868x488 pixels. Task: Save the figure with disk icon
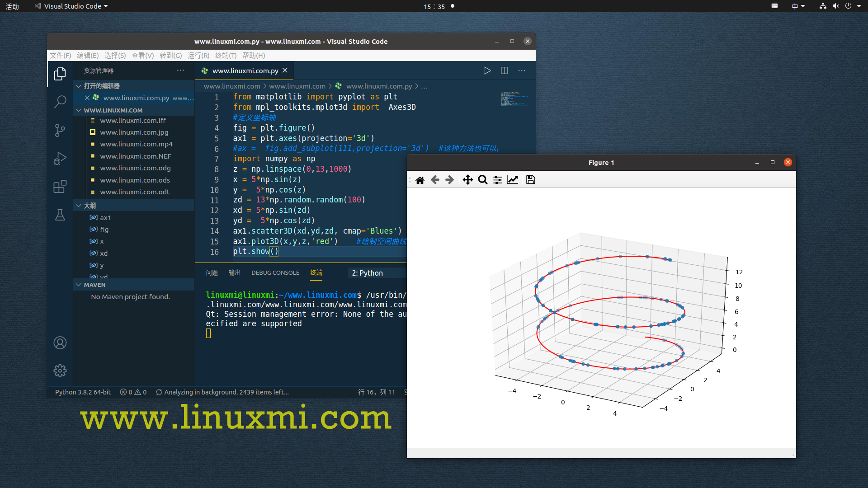530,180
